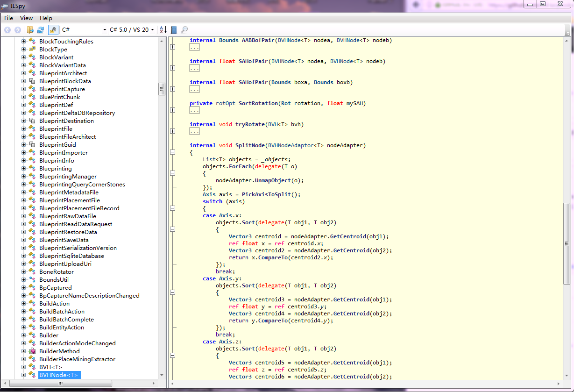Click the class icon beside BVH<T>

pos(32,367)
